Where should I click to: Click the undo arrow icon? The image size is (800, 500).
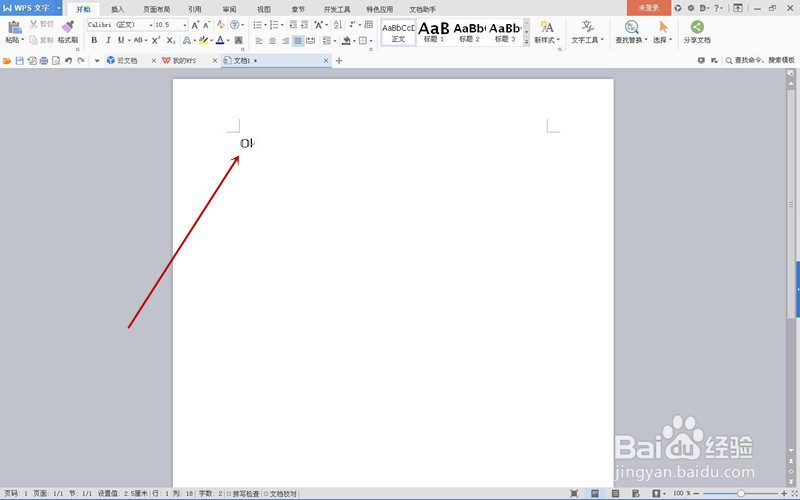tap(68, 61)
